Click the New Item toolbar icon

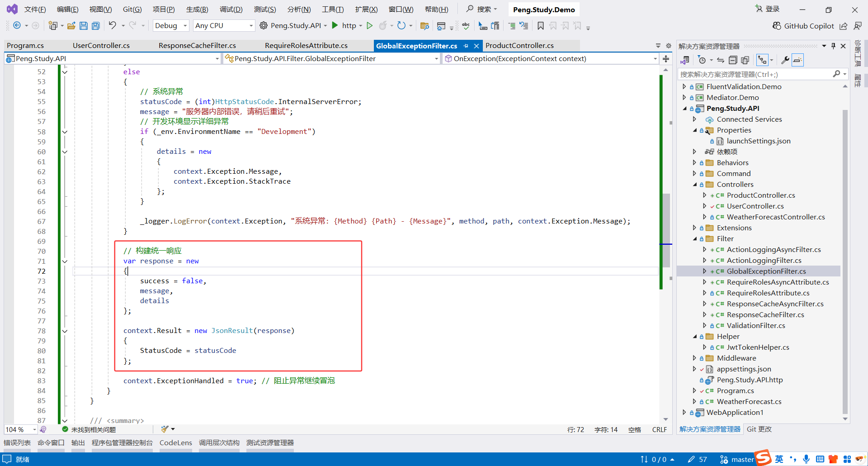coord(53,26)
